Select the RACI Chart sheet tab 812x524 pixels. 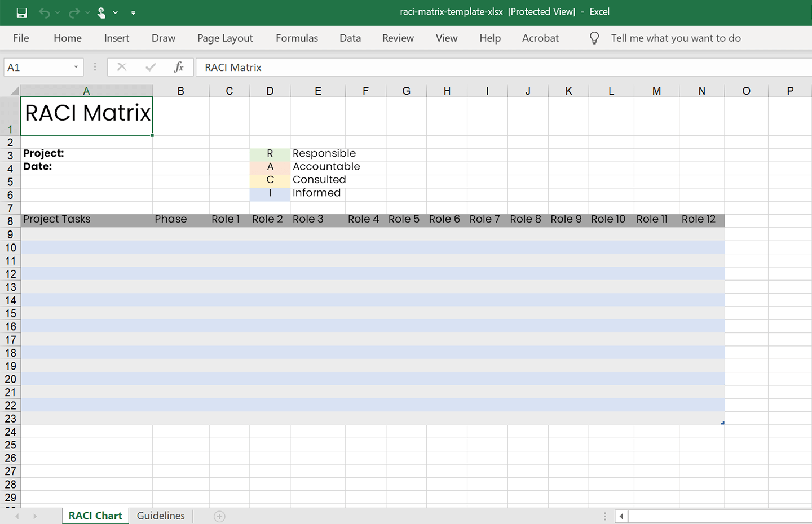pos(95,516)
